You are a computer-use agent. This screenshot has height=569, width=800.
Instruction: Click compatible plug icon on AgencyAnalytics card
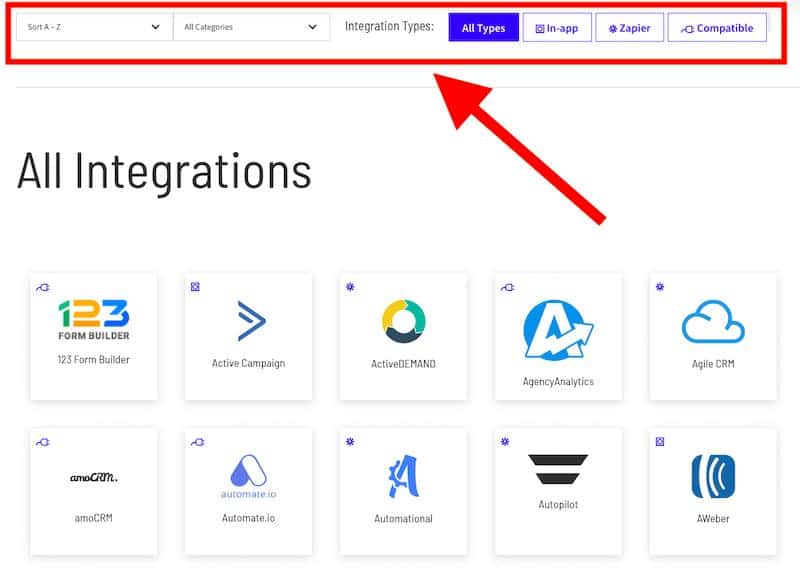(x=508, y=287)
